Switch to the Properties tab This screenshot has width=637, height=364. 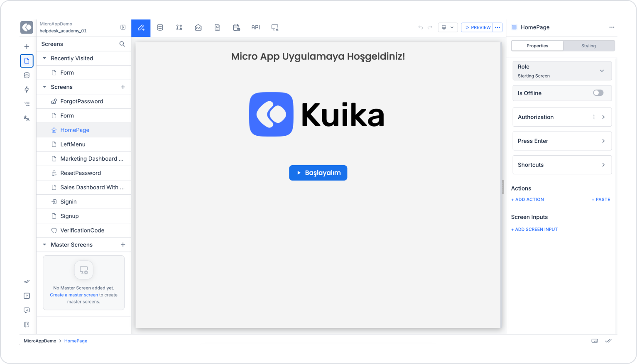537,46
